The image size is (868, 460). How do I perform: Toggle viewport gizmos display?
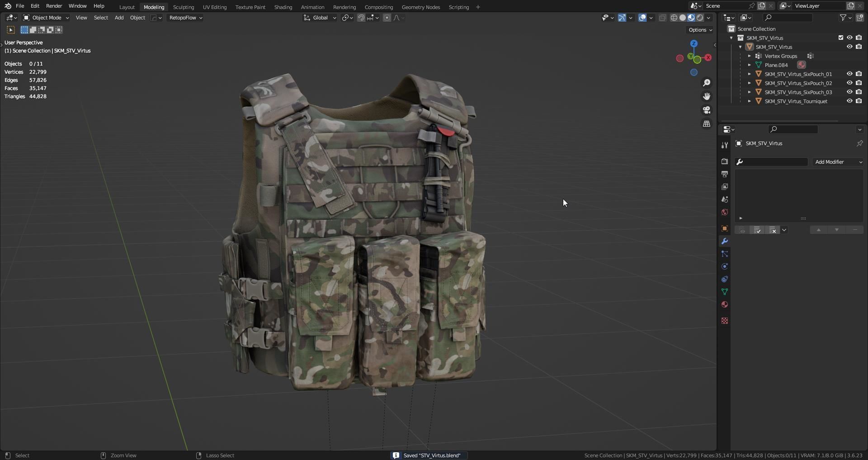click(x=622, y=18)
